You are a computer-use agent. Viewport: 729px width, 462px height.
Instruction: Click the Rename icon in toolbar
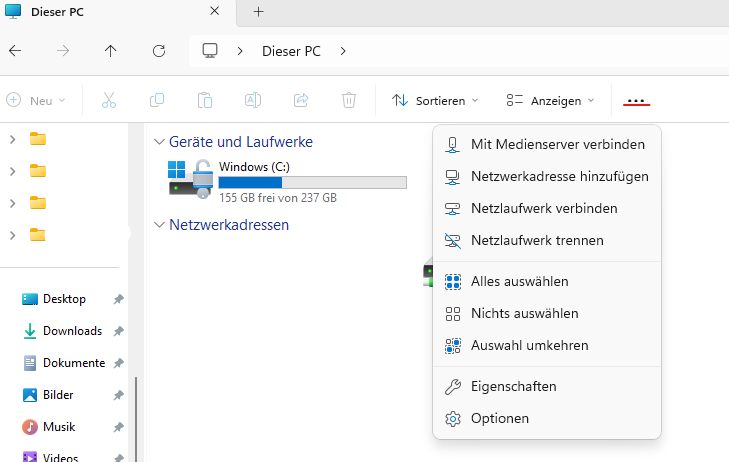253,100
